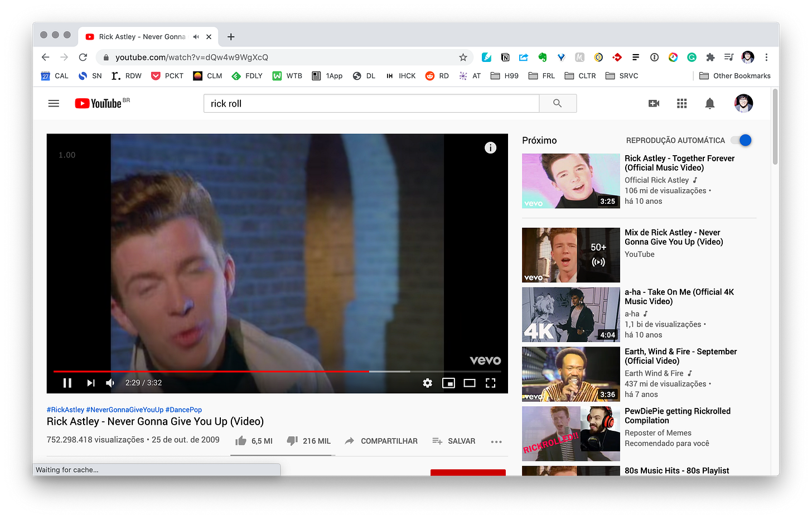Open the more actions three-dots menu

496,441
